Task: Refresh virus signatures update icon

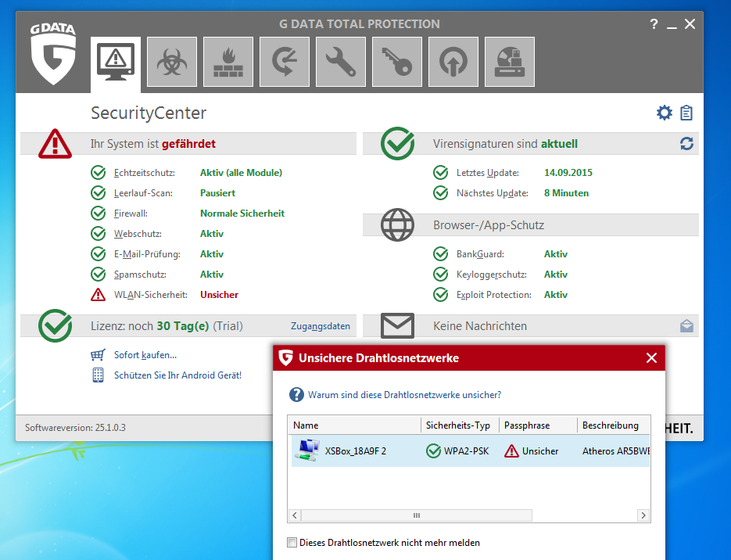Action: [686, 144]
